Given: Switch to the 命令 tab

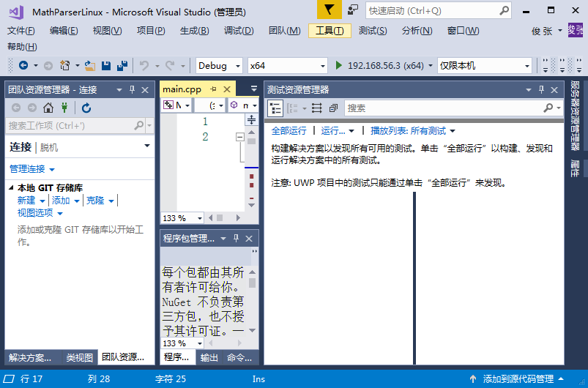Looking at the screenshot, I should (x=239, y=358).
